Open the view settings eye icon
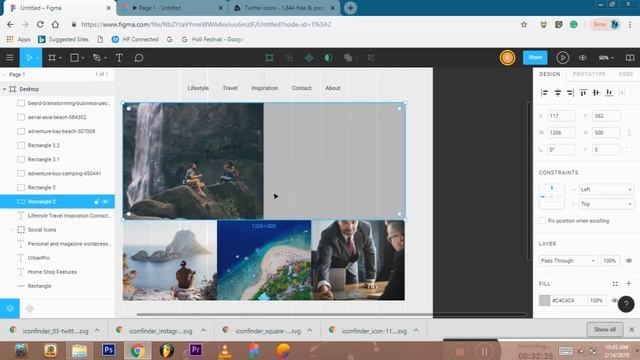This screenshot has width=640, height=360. click(x=582, y=58)
